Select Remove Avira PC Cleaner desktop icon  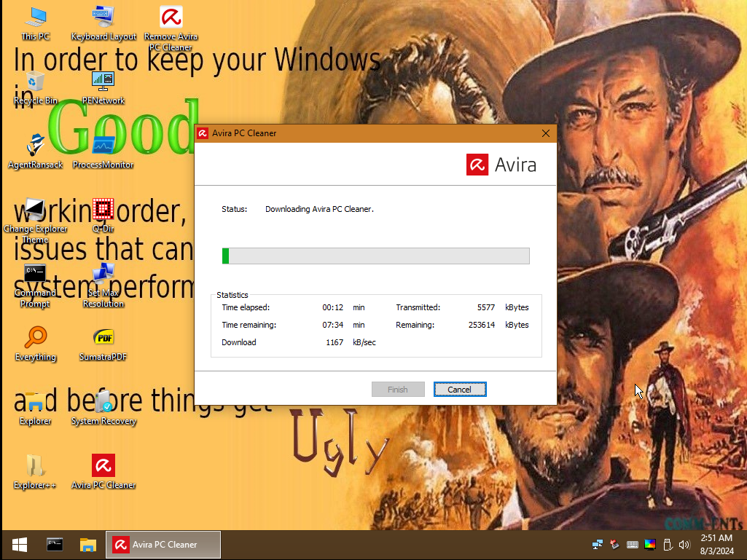coord(171,28)
